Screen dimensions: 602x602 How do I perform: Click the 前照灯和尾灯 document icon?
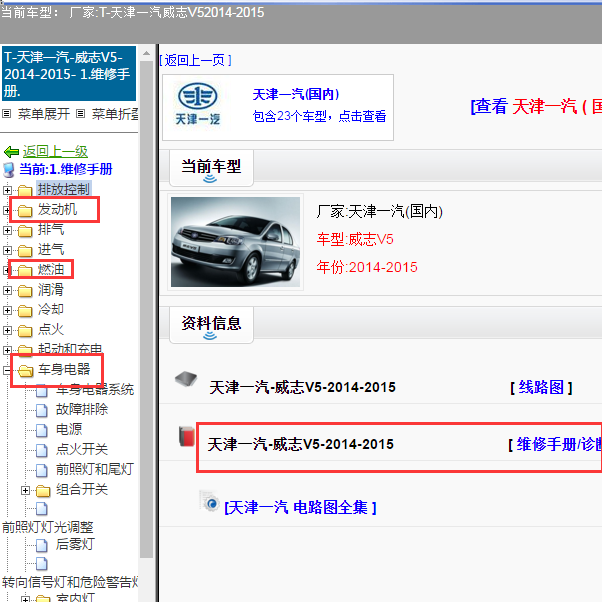point(42,470)
